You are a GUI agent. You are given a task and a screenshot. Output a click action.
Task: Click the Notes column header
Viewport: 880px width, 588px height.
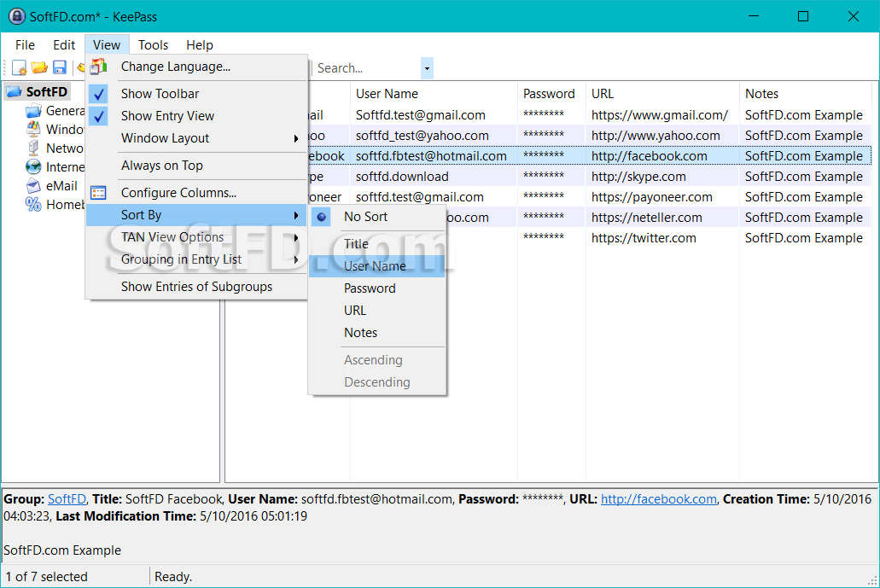pos(806,94)
